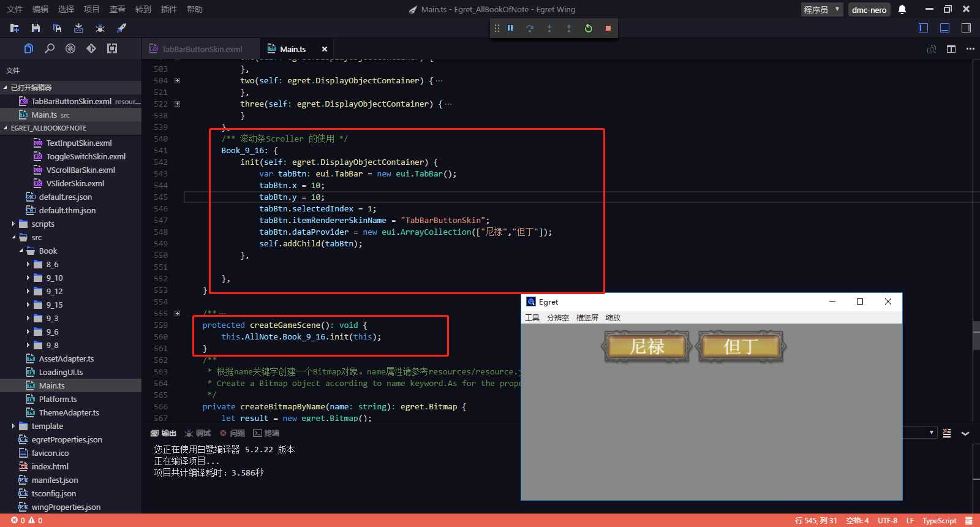Restart the debug session
Image resolution: width=980 pixels, height=527 pixels.
(589, 28)
